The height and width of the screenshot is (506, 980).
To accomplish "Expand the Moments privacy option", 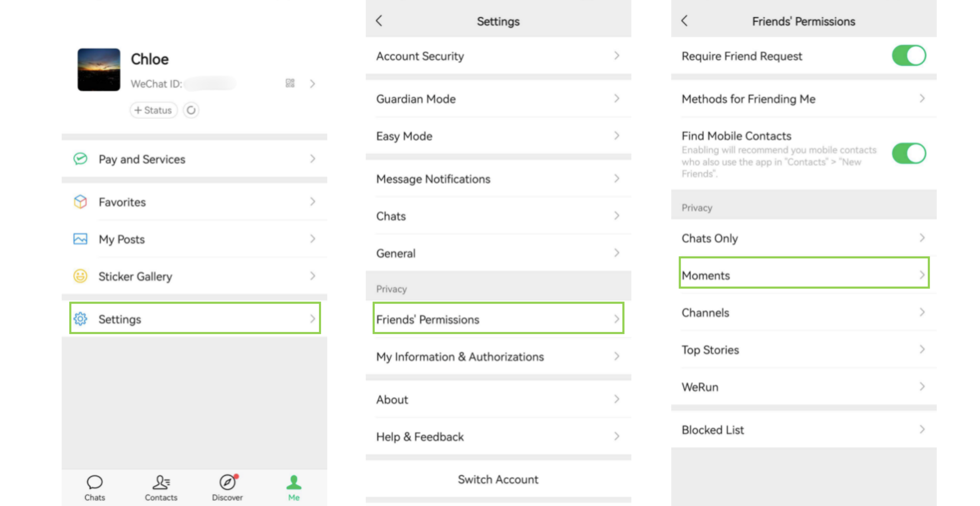I will [x=804, y=275].
